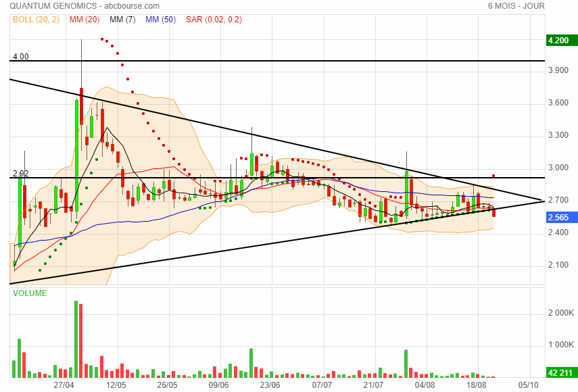The image size is (578, 392).
Task: Click the lone red SAR dot above the last candle
Action: [493, 176]
